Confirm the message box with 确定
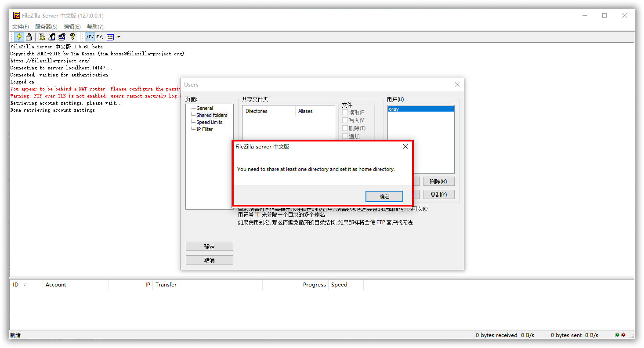Viewport: 644px width, 348px height. click(384, 196)
